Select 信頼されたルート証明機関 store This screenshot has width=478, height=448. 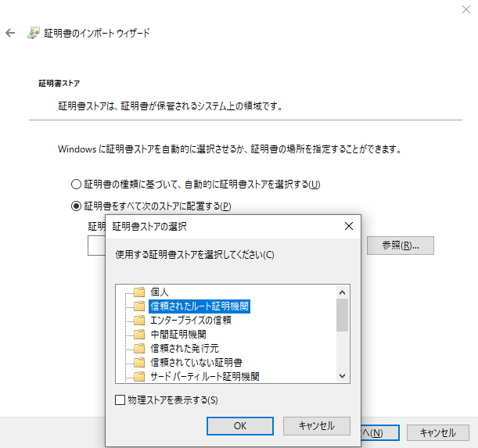point(199,306)
